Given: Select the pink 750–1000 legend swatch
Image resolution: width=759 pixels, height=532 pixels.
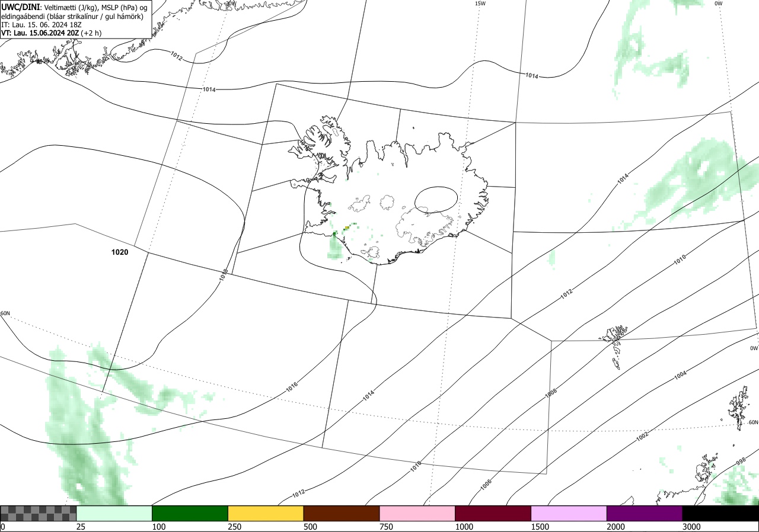Looking at the screenshot, I should (417, 513).
